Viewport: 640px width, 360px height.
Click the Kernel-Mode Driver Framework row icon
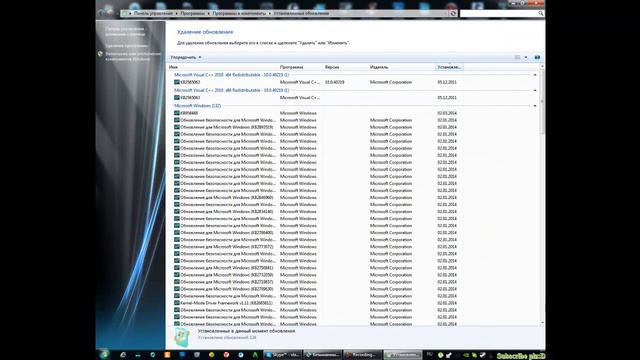[x=177, y=303]
